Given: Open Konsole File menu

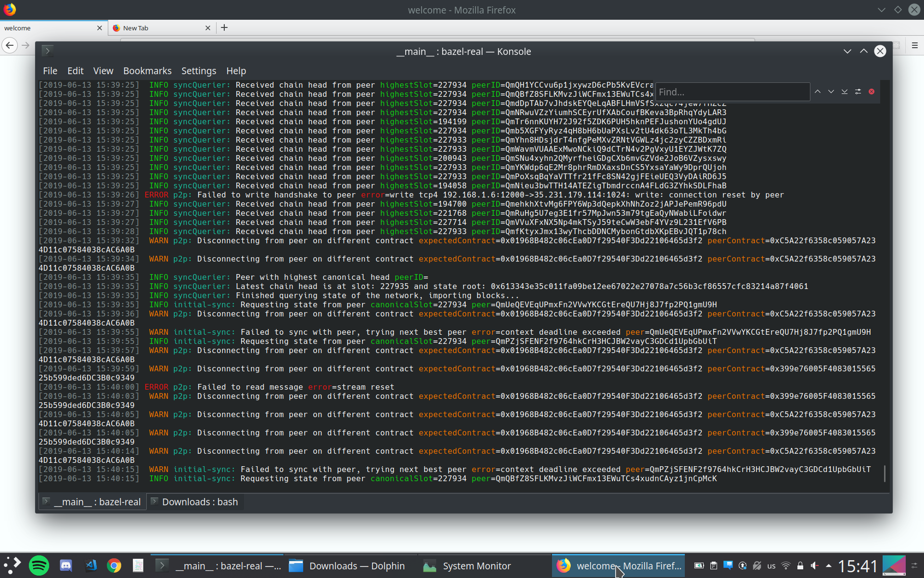Looking at the screenshot, I should point(50,71).
